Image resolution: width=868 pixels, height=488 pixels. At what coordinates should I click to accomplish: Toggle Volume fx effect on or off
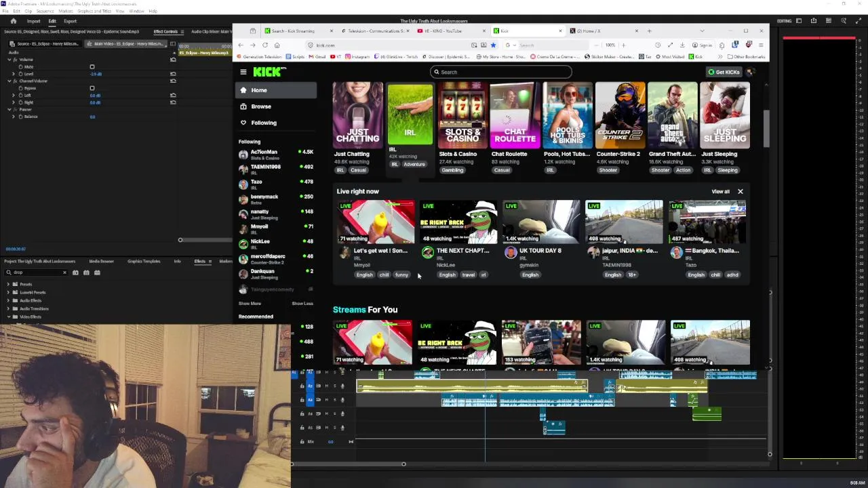[16, 60]
